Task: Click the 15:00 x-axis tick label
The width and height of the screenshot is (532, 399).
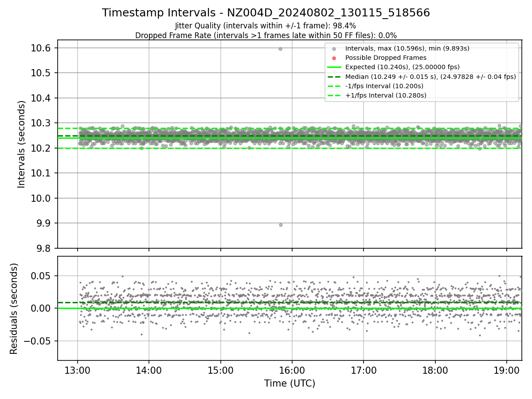Action: point(220,370)
